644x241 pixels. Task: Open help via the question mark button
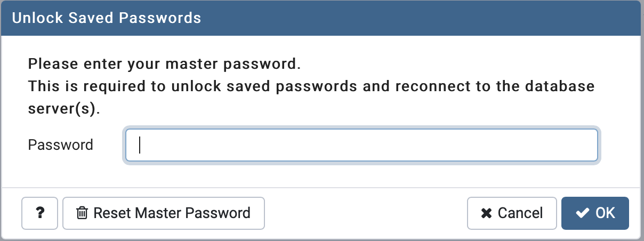tap(39, 213)
